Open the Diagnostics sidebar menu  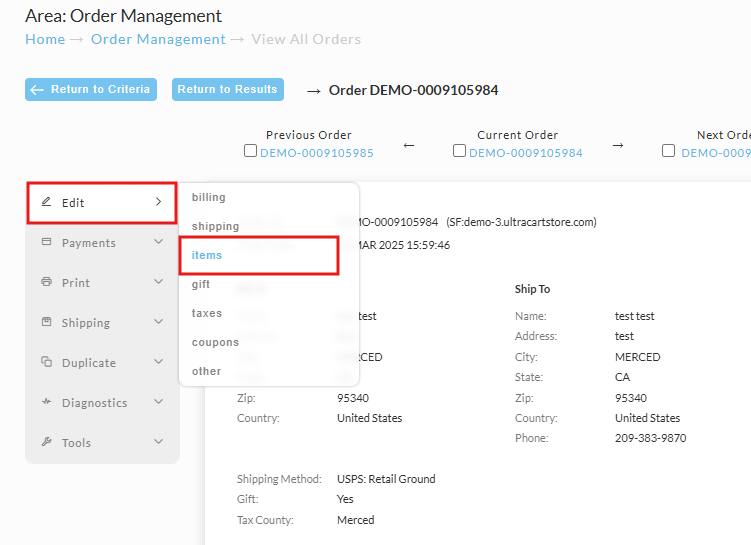click(102, 403)
